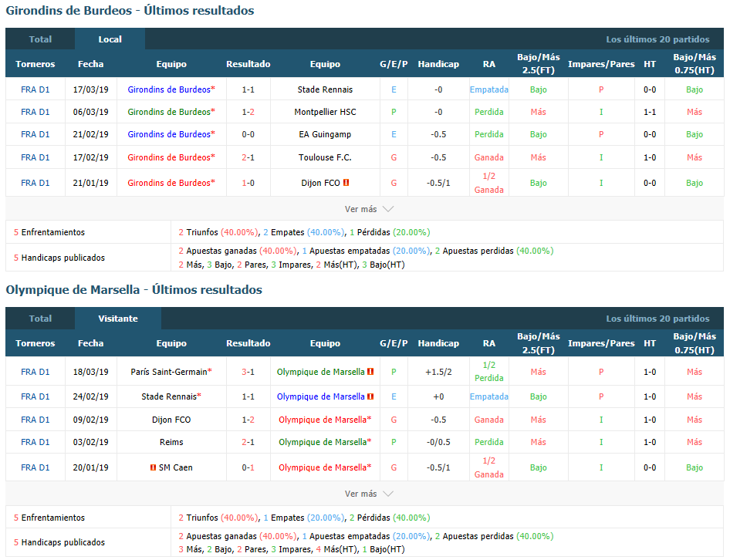The width and height of the screenshot is (730, 560).
Task: Open Girondins de Burdeos in 17/02/19 row
Action: pyautogui.click(x=171, y=157)
